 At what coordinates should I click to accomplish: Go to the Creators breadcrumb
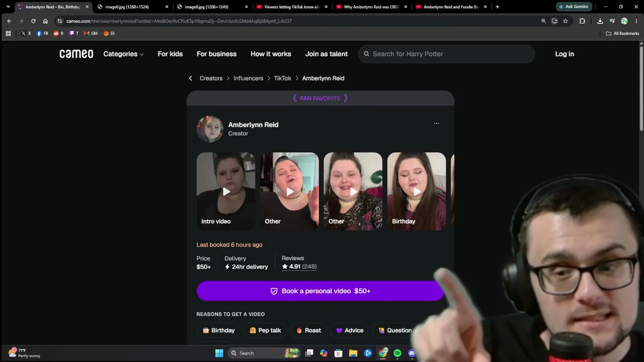(x=211, y=78)
